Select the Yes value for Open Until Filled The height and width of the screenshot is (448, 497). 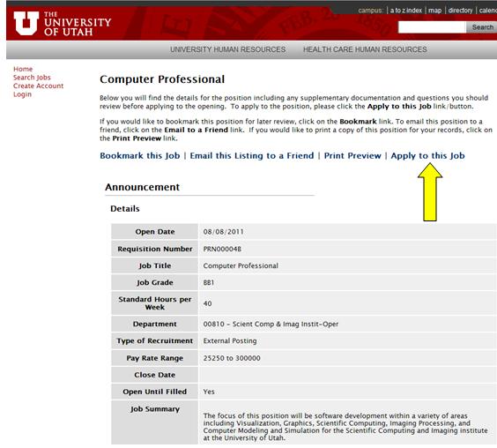[209, 392]
